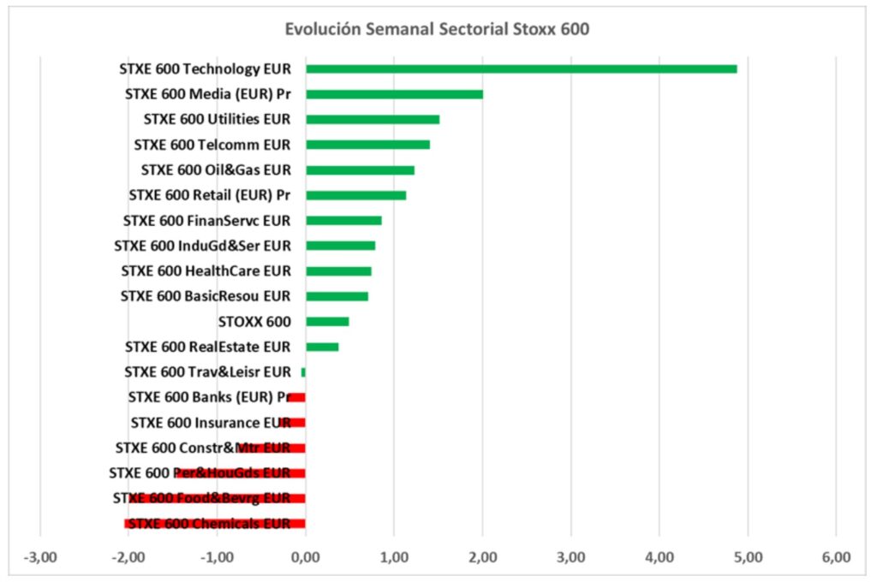Click the Retail (EUR) Pr bar

[355, 195]
